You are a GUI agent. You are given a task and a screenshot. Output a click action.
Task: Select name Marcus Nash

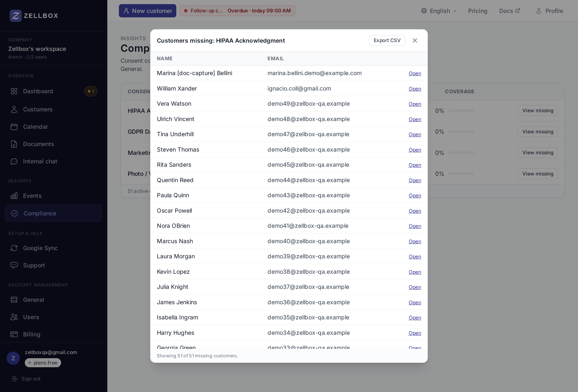[x=175, y=241]
